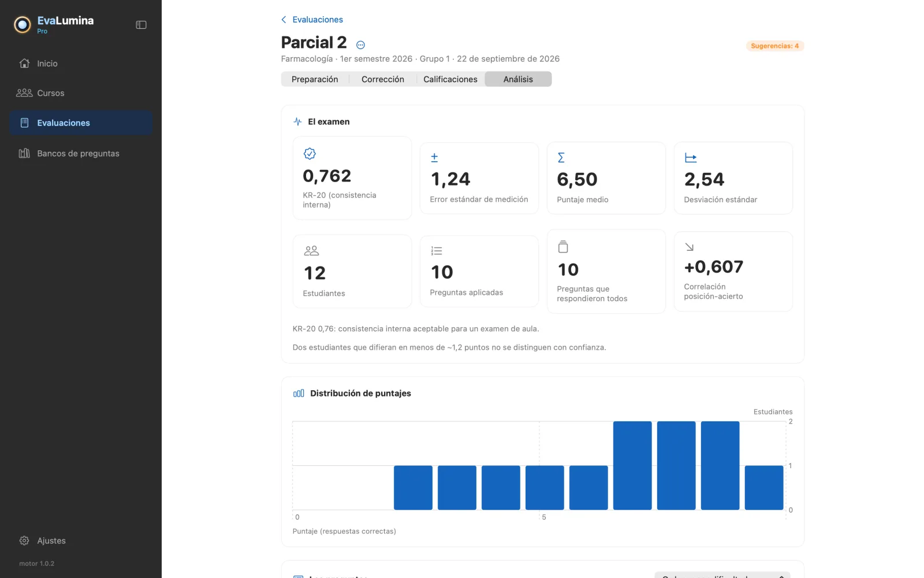
Task: Go back to Evaluaciones link
Action: [x=312, y=20]
